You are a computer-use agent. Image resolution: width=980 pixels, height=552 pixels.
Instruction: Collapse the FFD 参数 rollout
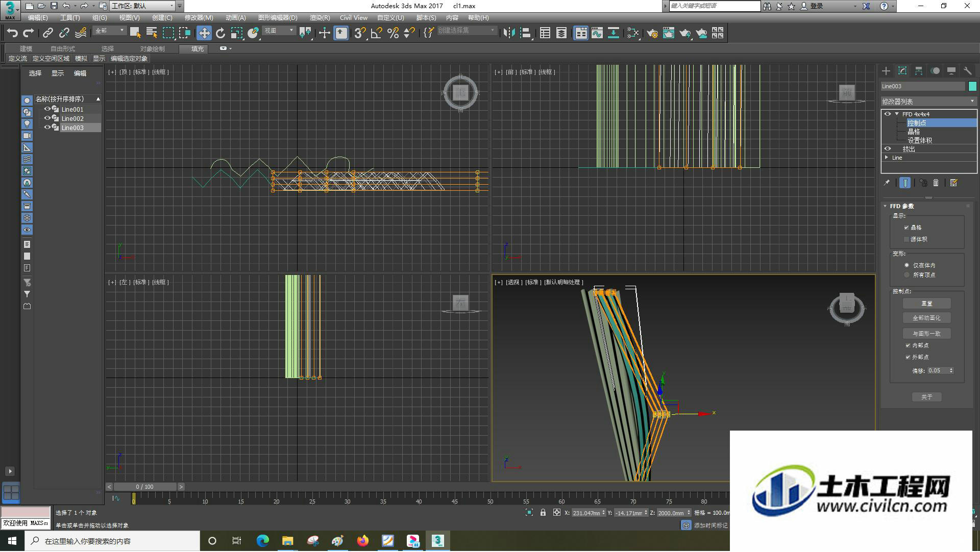pyautogui.click(x=885, y=206)
